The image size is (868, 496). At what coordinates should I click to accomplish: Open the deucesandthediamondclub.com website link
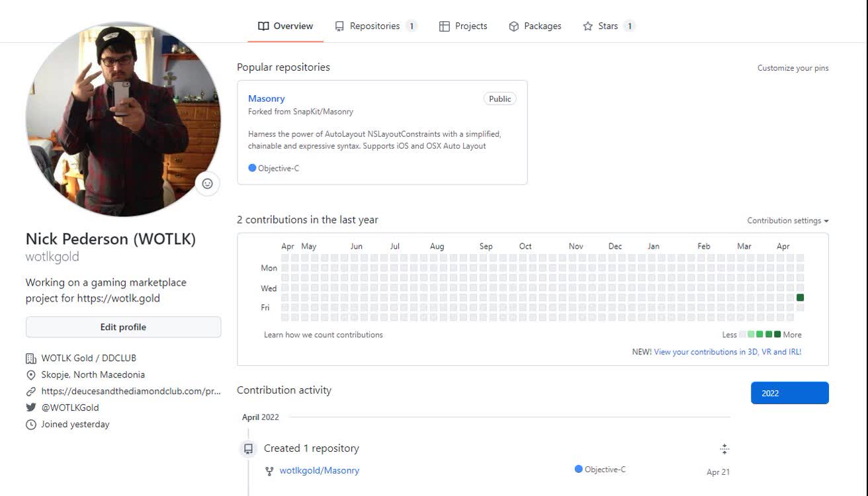click(x=131, y=391)
